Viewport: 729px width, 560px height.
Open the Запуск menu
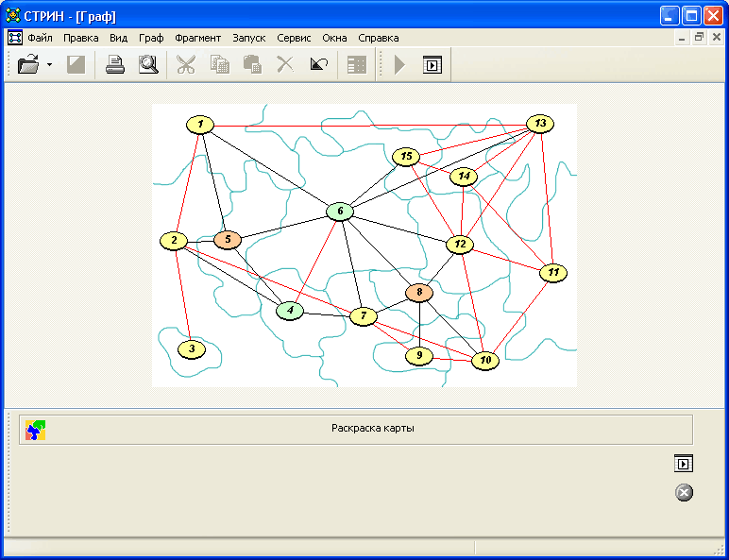[249, 38]
